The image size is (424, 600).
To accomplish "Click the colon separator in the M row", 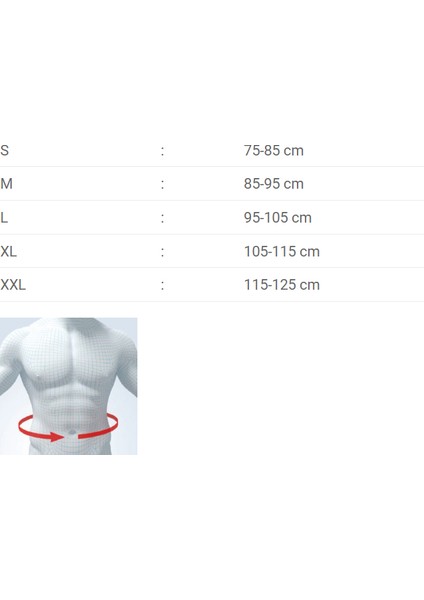I will 162,185.
